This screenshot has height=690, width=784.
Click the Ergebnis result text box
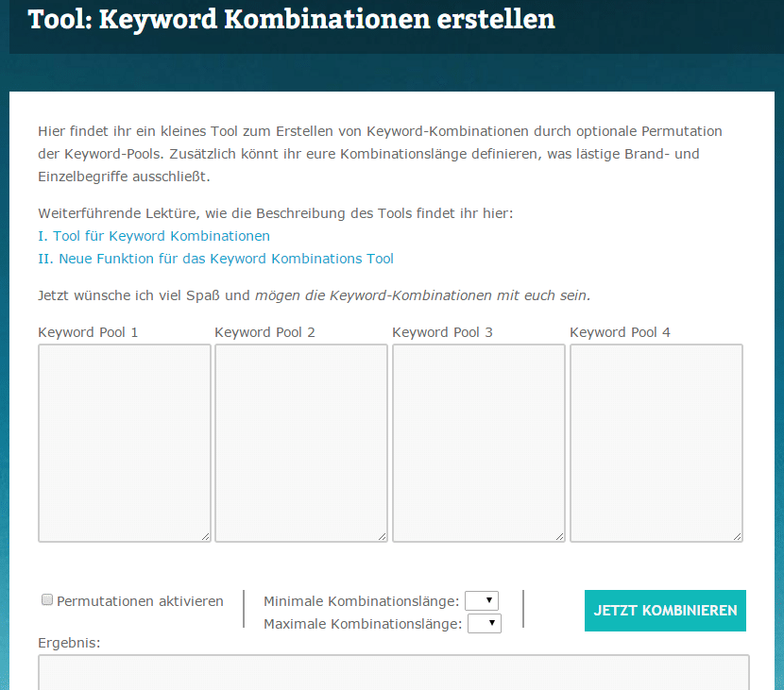click(394, 672)
